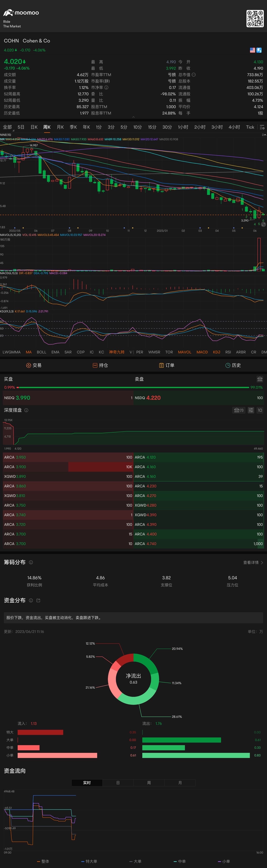
Task: Select ARCA 4.120 ask row
Action: click(x=199, y=457)
